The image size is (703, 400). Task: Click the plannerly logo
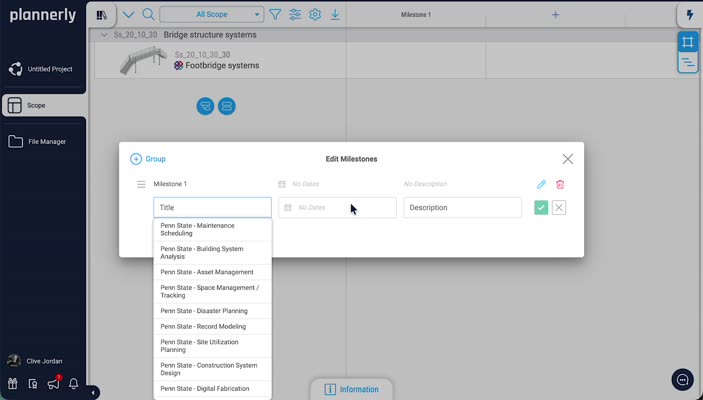[43, 15]
